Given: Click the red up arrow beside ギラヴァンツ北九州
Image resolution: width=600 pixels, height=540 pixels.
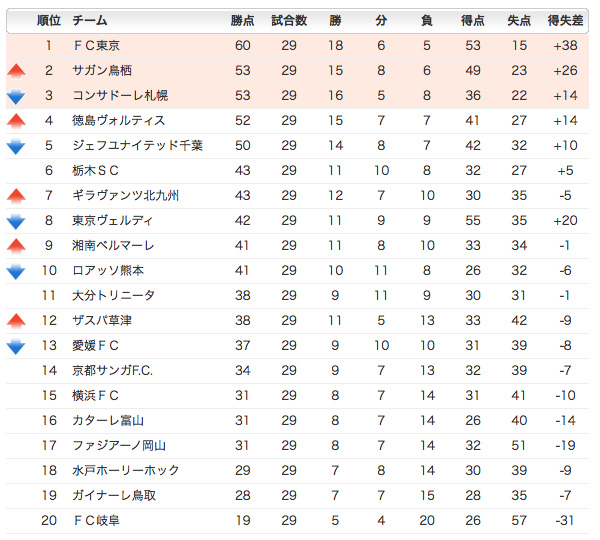Looking at the screenshot, I should pyautogui.click(x=16, y=196).
